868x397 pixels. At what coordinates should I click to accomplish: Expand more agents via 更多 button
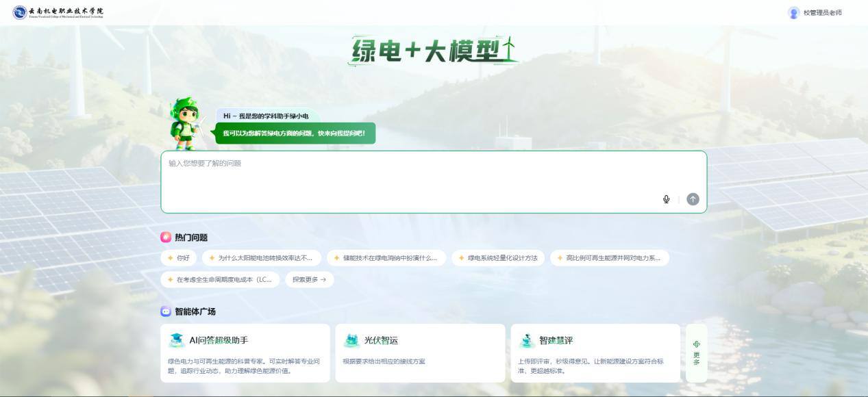pos(696,353)
